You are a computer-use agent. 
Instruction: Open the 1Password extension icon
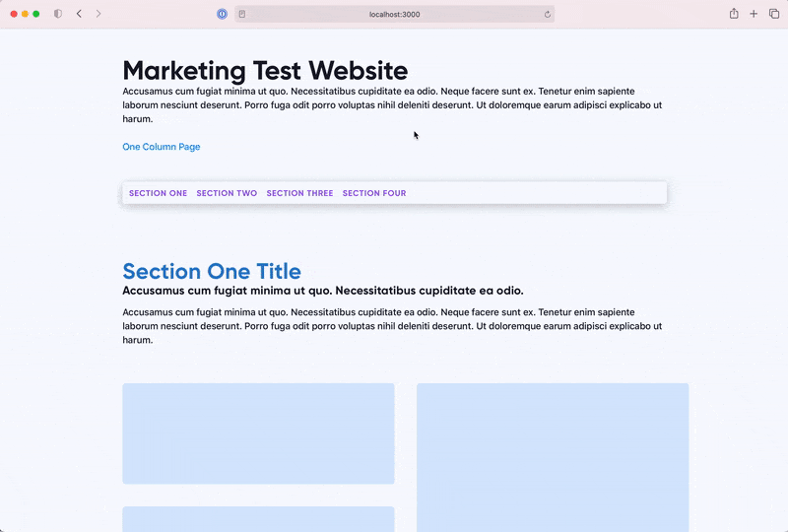[223, 14]
